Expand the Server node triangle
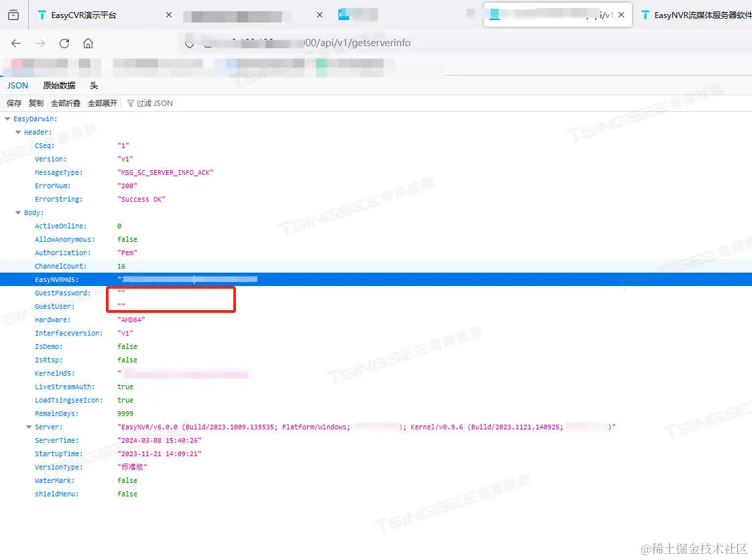Viewport: 752px width, 560px height. click(x=29, y=427)
